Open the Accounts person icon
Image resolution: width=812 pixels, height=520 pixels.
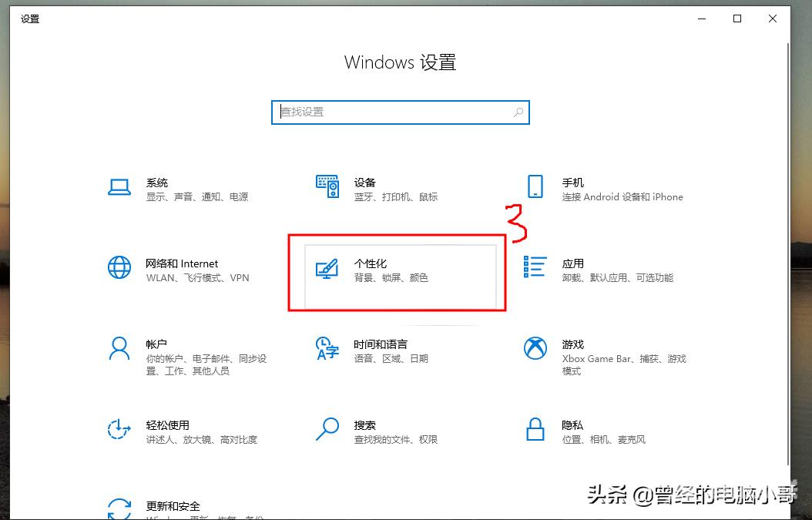tap(119, 349)
